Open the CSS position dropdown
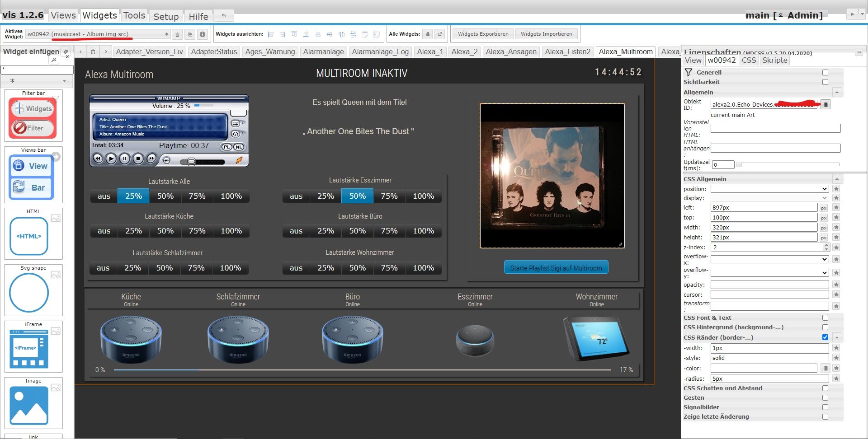868x439 pixels. pyautogui.click(x=769, y=189)
